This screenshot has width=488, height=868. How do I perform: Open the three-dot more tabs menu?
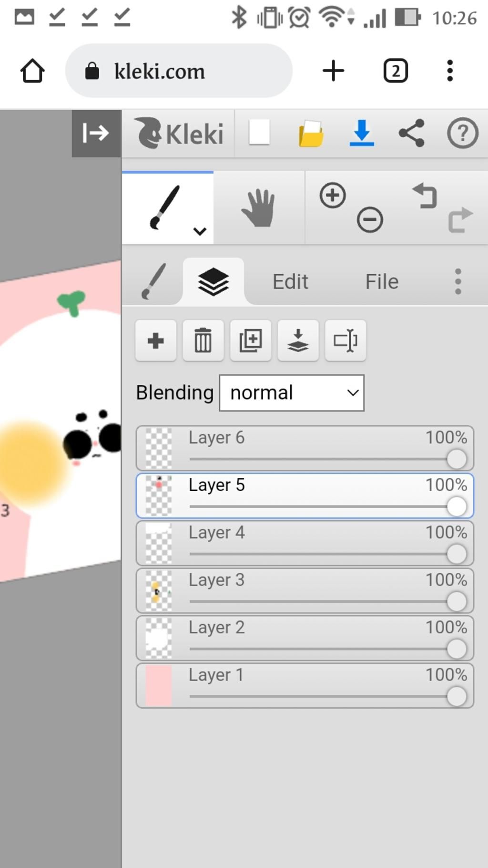458,281
